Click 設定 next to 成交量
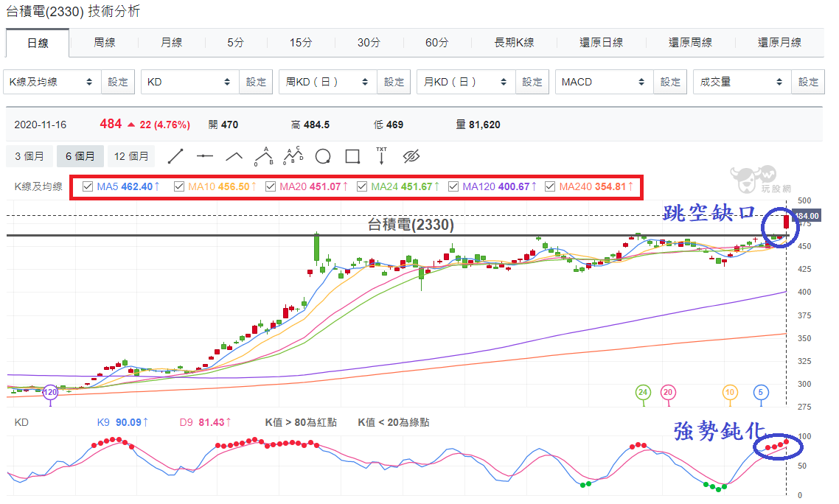This screenshot has width=839, height=504. [808, 82]
